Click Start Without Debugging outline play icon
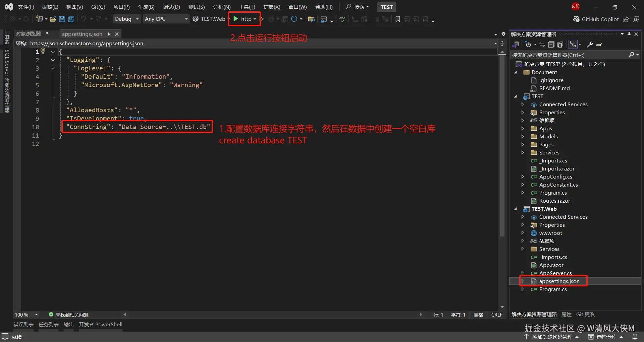 [x=262, y=19]
